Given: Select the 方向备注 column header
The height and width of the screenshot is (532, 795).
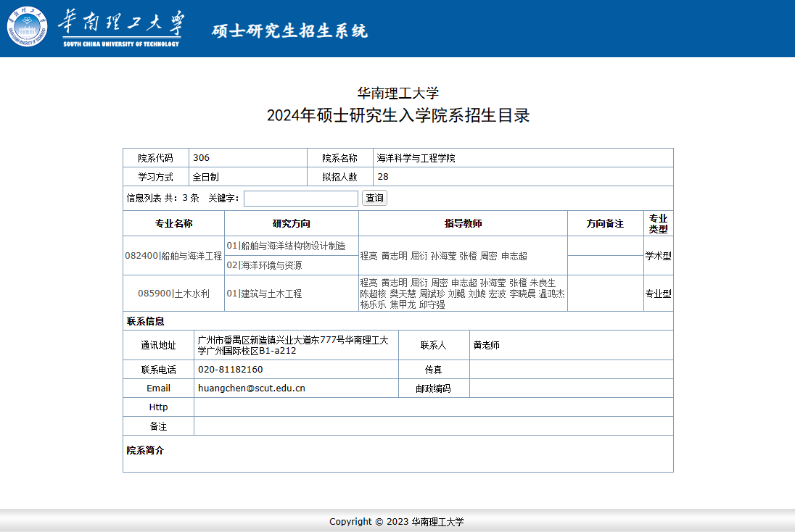Looking at the screenshot, I should pyautogui.click(x=606, y=223).
